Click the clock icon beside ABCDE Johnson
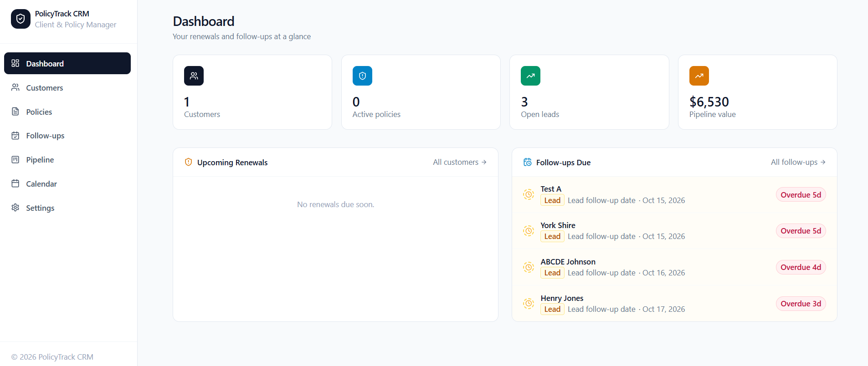 click(529, 267)
